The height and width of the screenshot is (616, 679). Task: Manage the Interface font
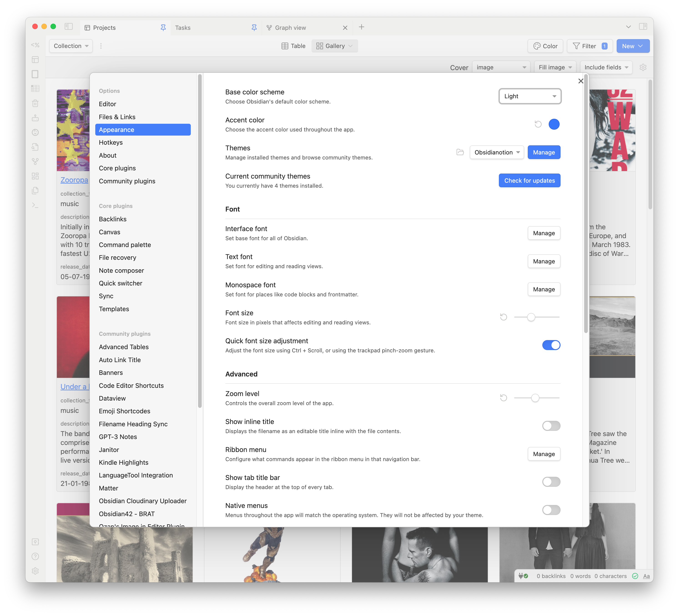[x=544, y=233]
